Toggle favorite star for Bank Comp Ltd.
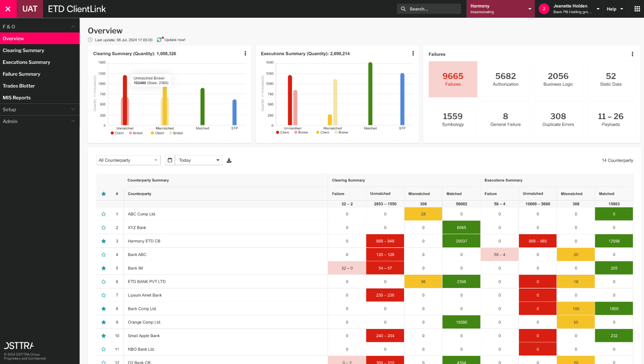Image resolution: width=644 pixels, height=364 pixels. (104, 309)
